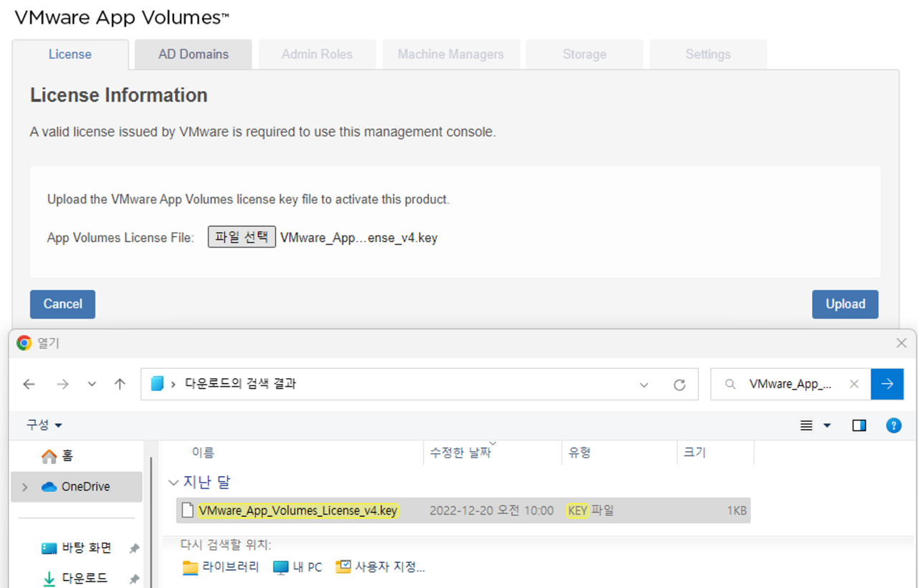Click the KEY 파일 type cell

coord(591,511)
